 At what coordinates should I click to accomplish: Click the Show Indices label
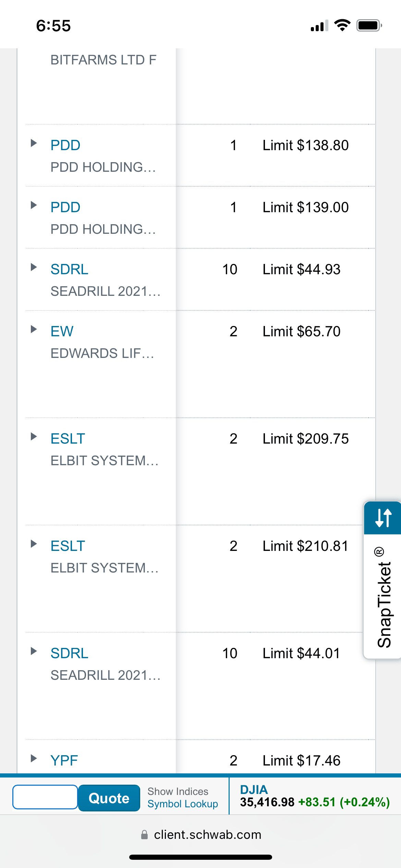[x=178, y=791]
